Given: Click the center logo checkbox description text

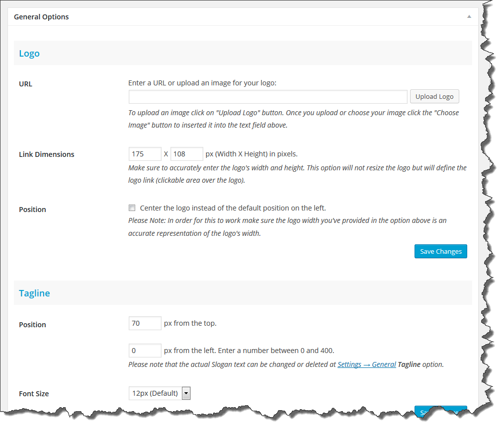Looking at the screenshot, I should [233, 208].
